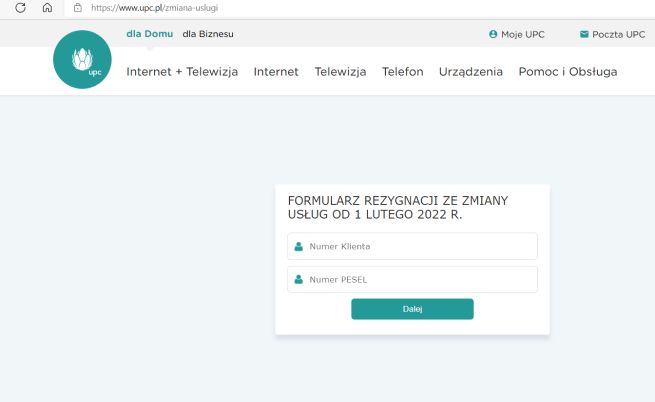Image resolution: width=655 pixels, height=402 pixels.
Task: Focus the Numer PESEL input field
Action: (x=412, y=279)
